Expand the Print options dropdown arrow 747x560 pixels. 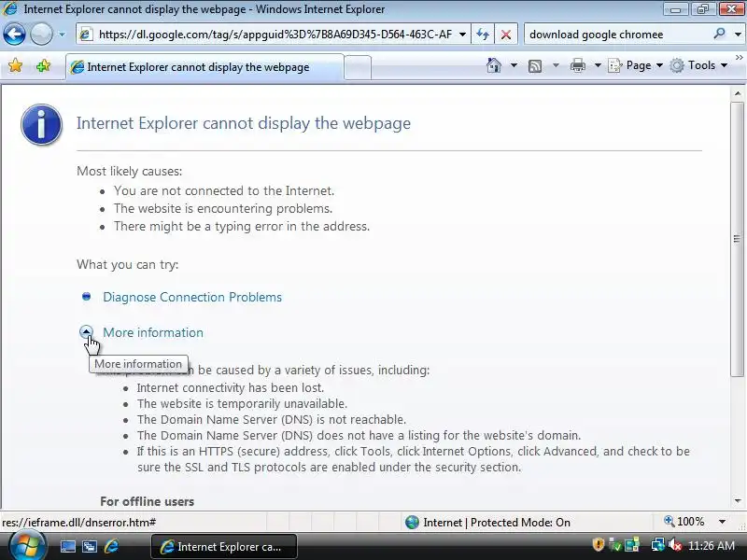pyautogui.click(x=598, y=65)
